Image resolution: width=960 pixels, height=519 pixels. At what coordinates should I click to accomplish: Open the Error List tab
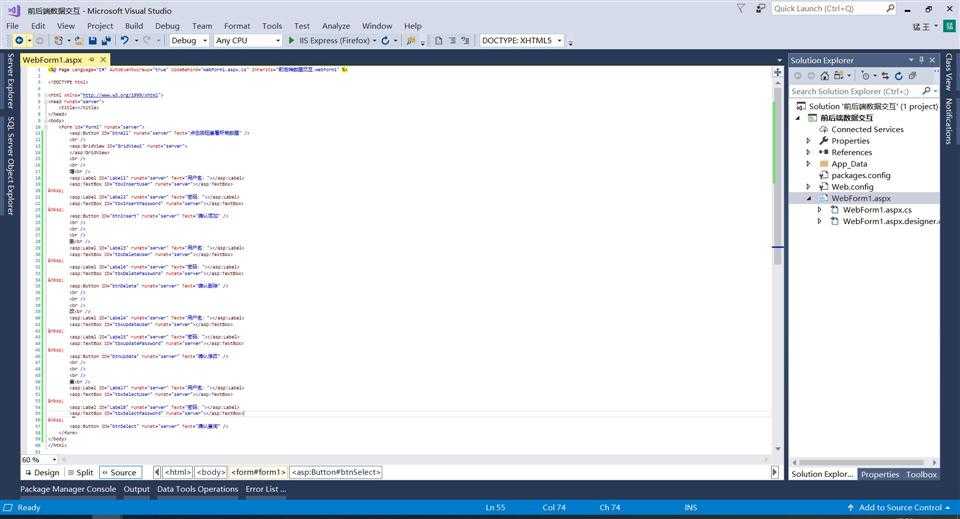click(x=266, y=489)
